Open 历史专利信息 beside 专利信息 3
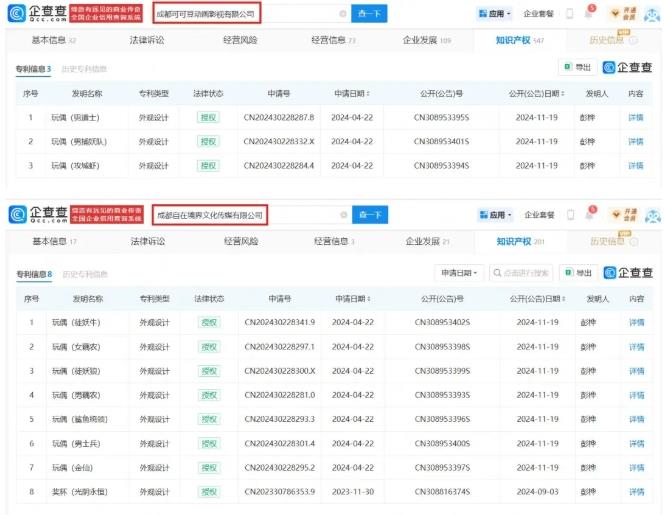Viewport: 665px width, 515px height. click(x=84, y=69)
